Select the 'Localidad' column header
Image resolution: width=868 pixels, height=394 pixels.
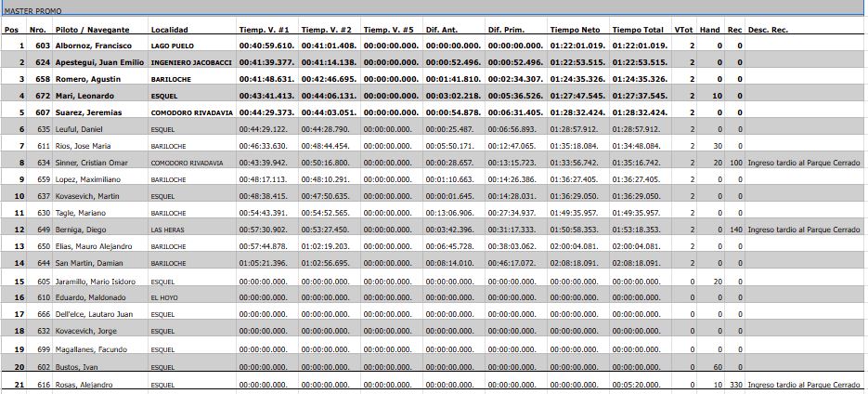point(169,30)
